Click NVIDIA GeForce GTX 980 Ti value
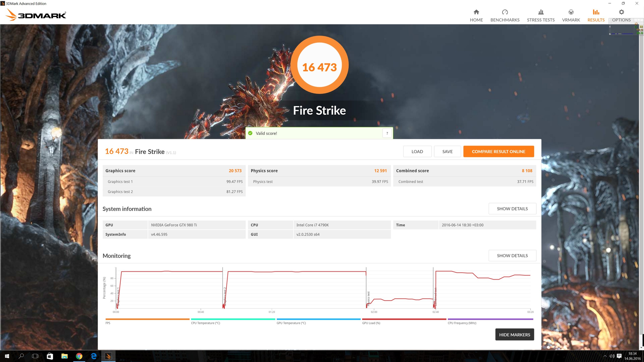The image size is (644, 362). (174, 225)
